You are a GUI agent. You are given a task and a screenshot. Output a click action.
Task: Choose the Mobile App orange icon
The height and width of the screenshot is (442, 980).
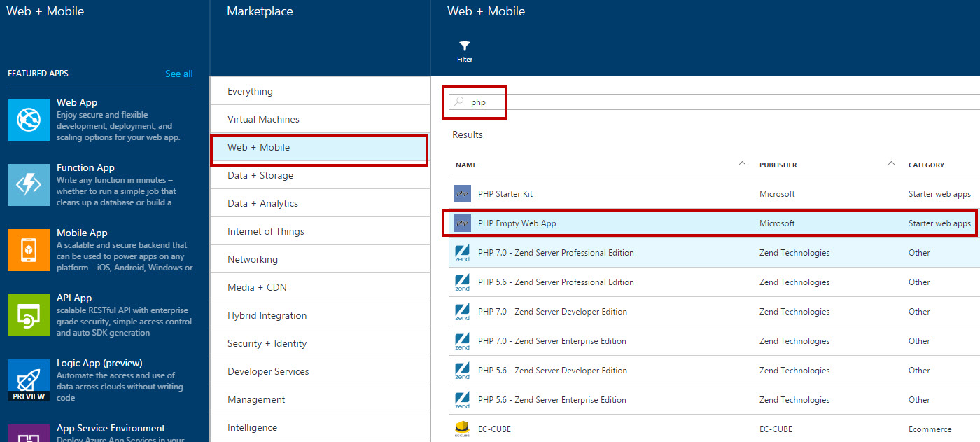(29, 250)
